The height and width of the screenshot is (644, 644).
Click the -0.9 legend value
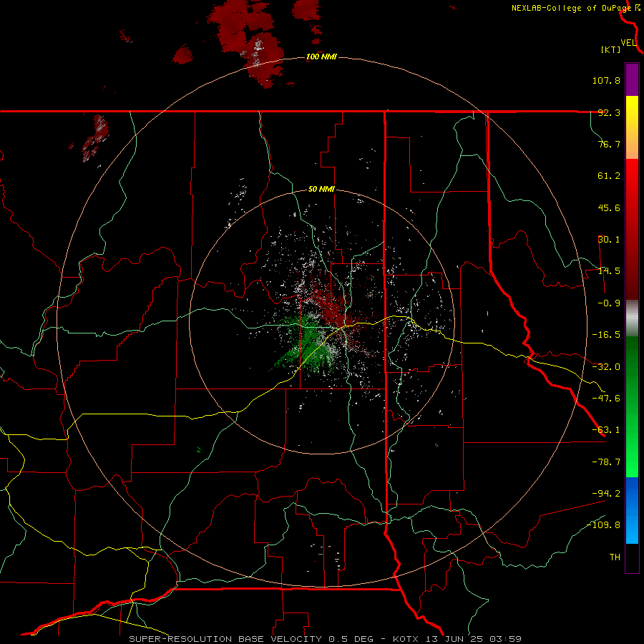[609, 303]
